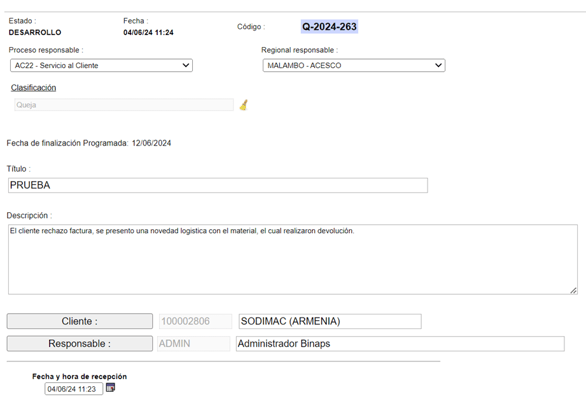Click the ADMIN responsible code field
This screenshot has width=586, height=397.
coord(194,344)
